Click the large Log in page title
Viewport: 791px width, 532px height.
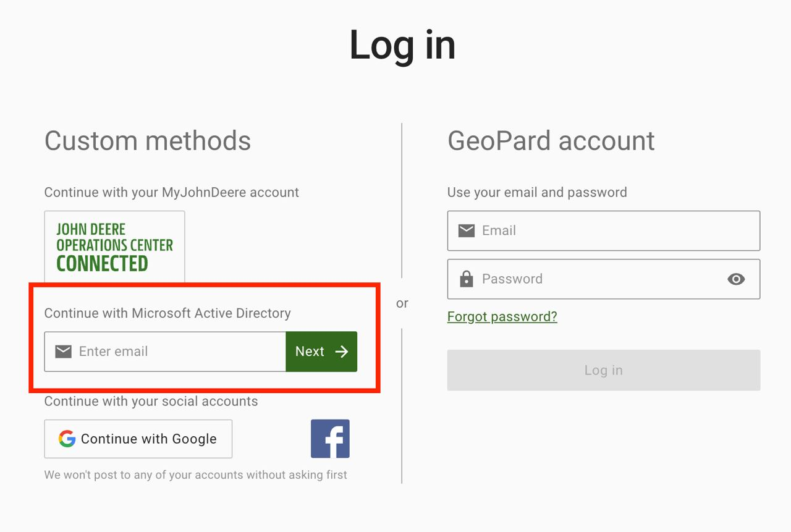(x=402, y=44)
